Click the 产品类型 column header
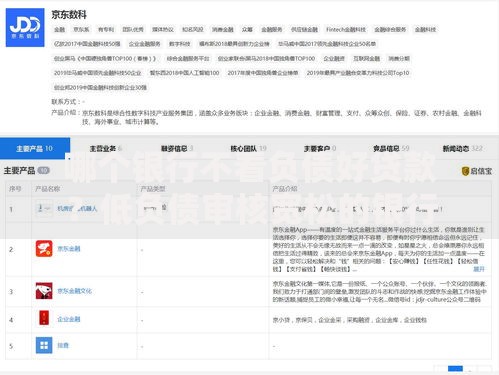 [x=153, y=189]
